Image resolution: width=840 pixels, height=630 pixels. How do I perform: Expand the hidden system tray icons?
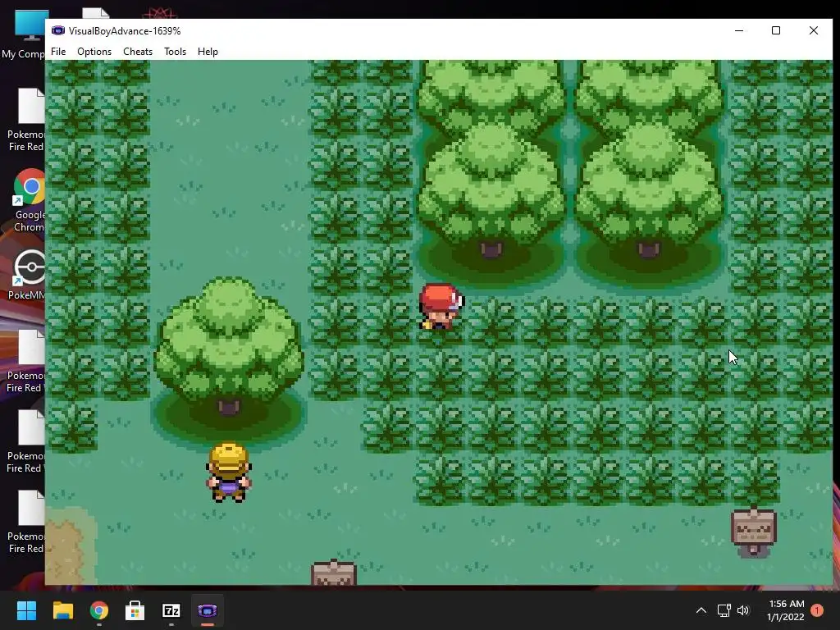701,610
